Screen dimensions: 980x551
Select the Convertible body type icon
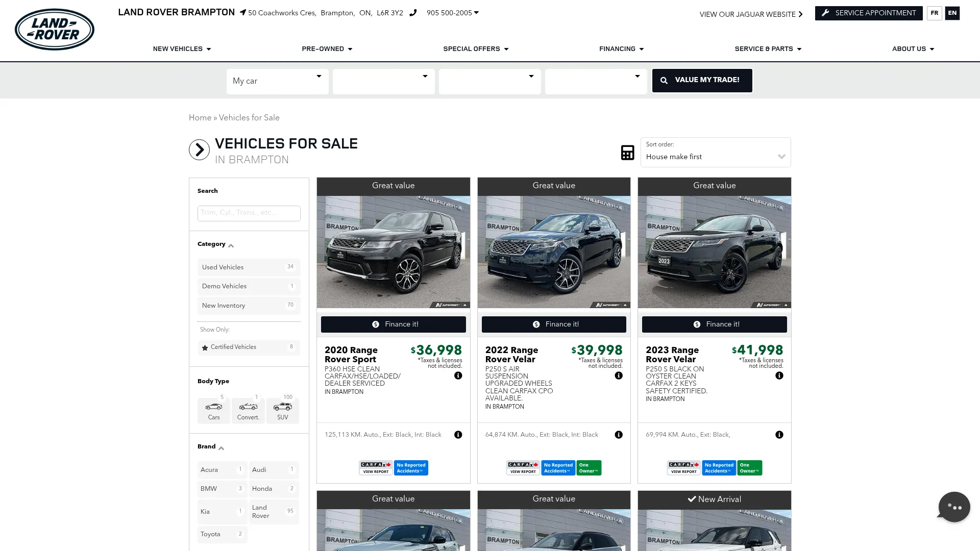248,411
